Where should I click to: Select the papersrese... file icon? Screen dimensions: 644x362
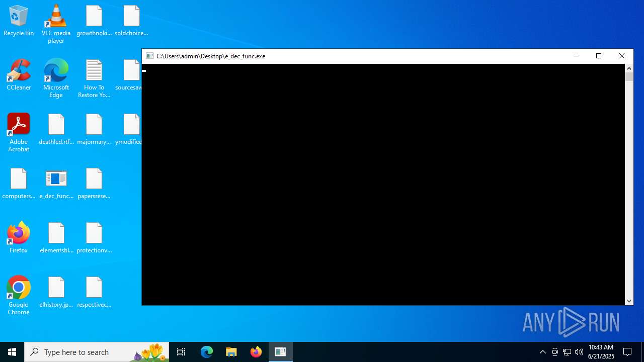point(94,184)
